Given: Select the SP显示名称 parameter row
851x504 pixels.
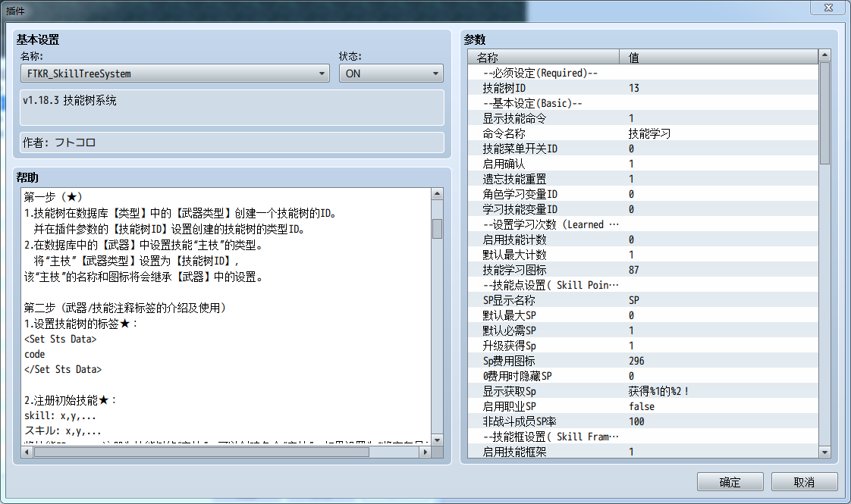Looking at the screenshot, I should 643,300.
